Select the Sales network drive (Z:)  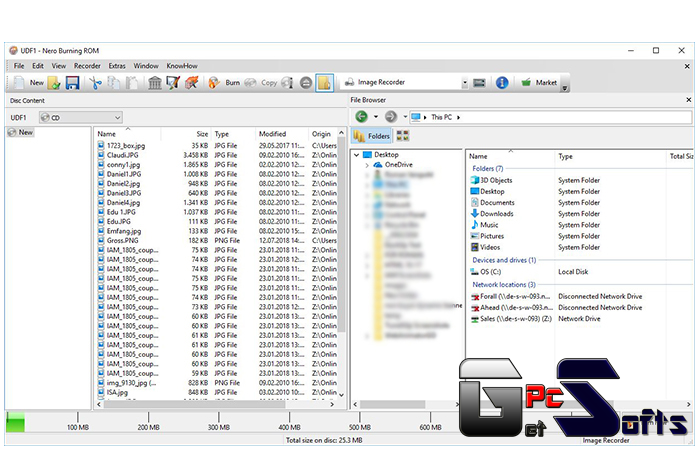512,318
